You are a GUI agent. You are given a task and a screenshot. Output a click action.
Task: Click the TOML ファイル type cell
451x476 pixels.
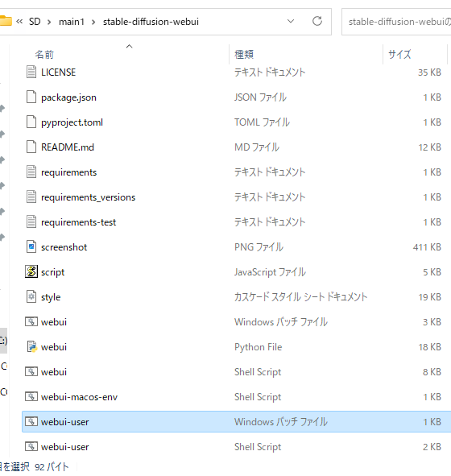point(263,122)
